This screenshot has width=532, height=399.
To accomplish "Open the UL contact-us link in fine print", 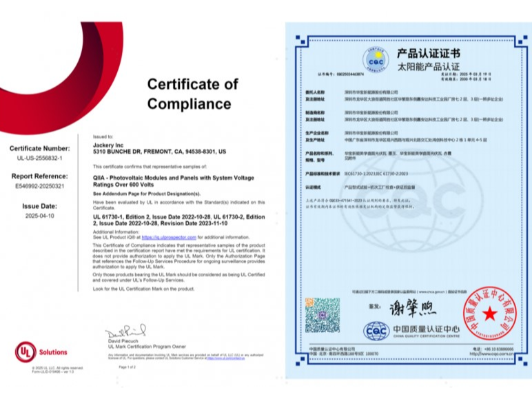I will pyautogui.click(x=225, y=358).
